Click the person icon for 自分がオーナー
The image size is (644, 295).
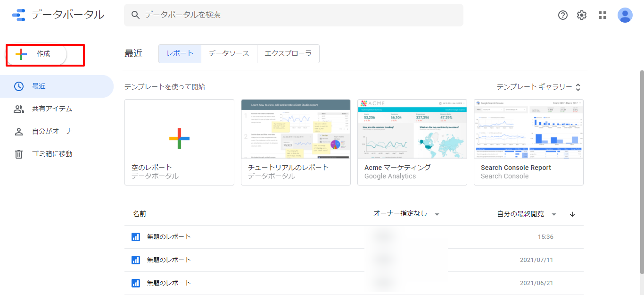[19, 132]
